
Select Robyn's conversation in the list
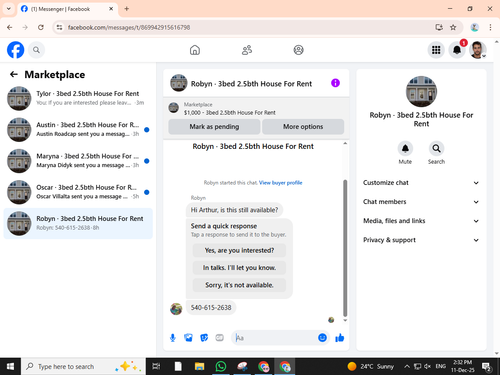pyautogui.click(x=78, y=223)
